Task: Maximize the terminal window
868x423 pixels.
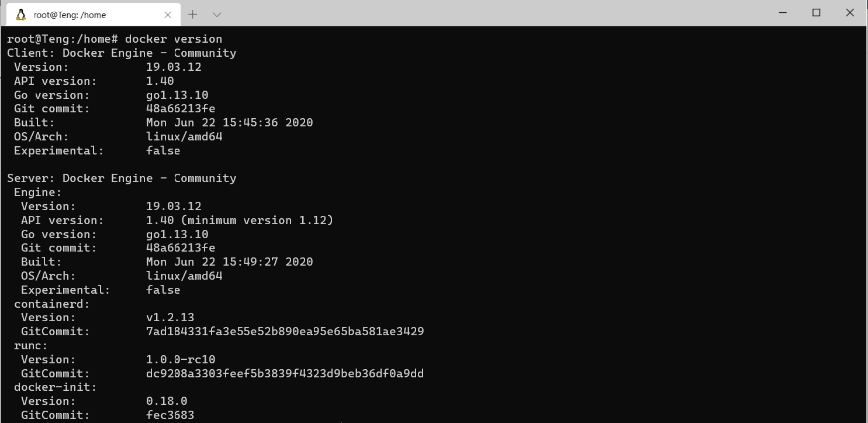Action: 817,13
